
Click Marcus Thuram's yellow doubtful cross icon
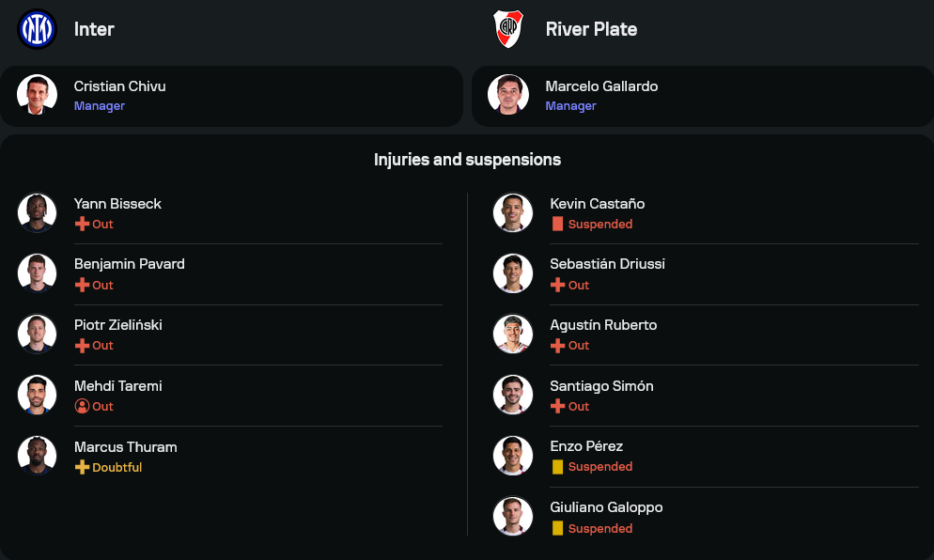coord(82,467)
